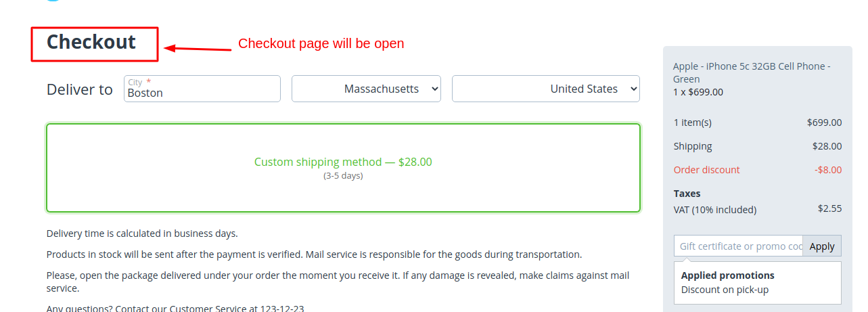Click the Taxes heading in order summary
The height and width of the screenshot is (312, 868).
pos(687,194)
